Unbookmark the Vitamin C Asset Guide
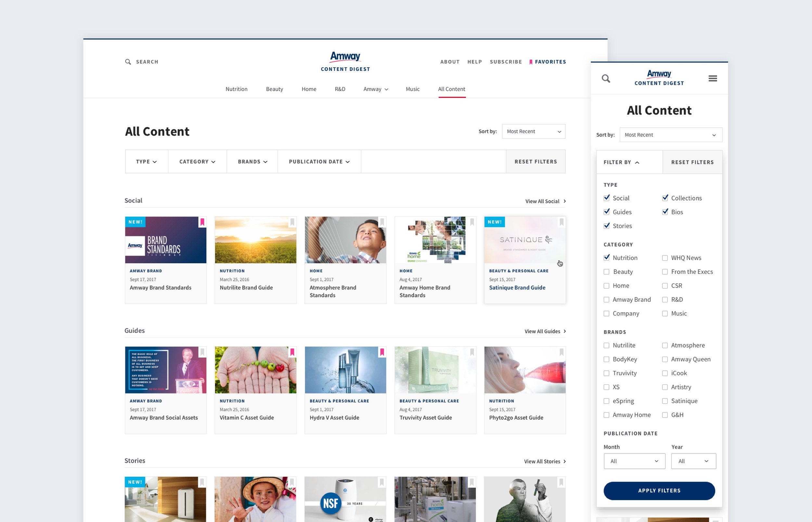The height and width of the screenshot is (522, 812). [x=292, y=352]
